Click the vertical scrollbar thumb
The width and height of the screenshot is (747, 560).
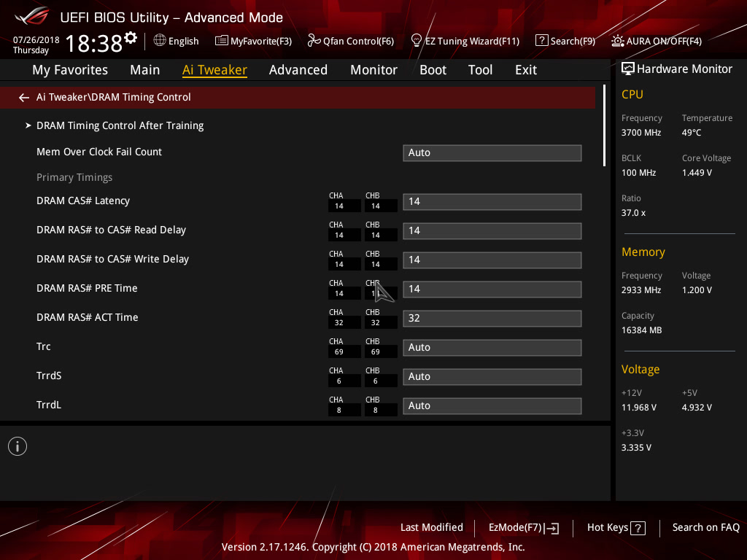(x=604, y=125)
